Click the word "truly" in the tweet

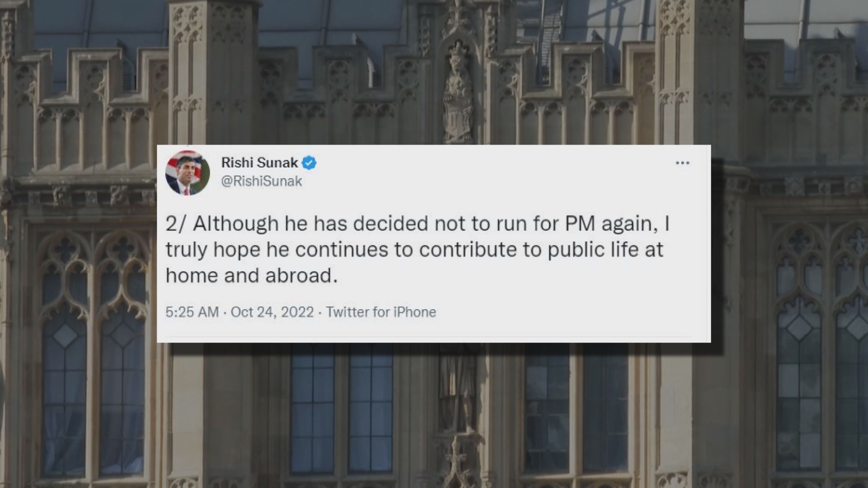[186, 250]
